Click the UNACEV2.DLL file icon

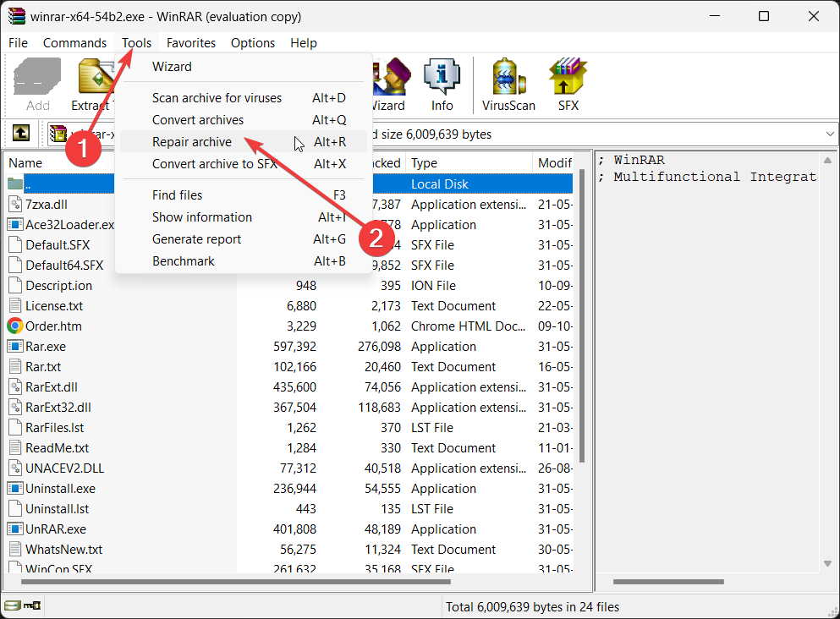(15, 468)
